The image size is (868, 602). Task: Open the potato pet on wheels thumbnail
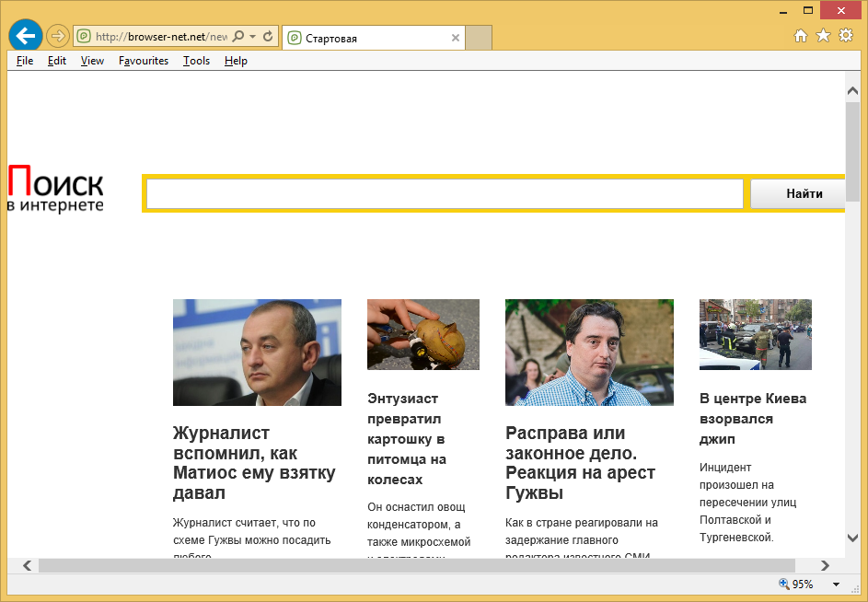coord(422,334)
